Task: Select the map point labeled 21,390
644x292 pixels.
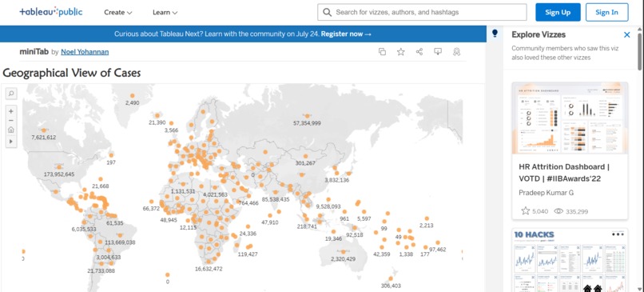Action: click(157, 115)
